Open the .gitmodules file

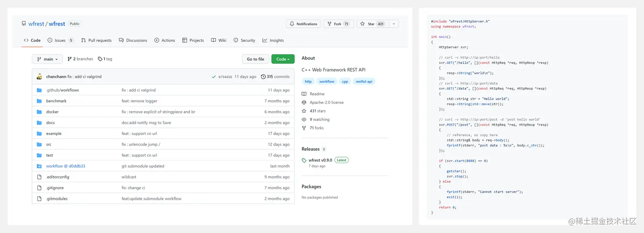(57, 199)
